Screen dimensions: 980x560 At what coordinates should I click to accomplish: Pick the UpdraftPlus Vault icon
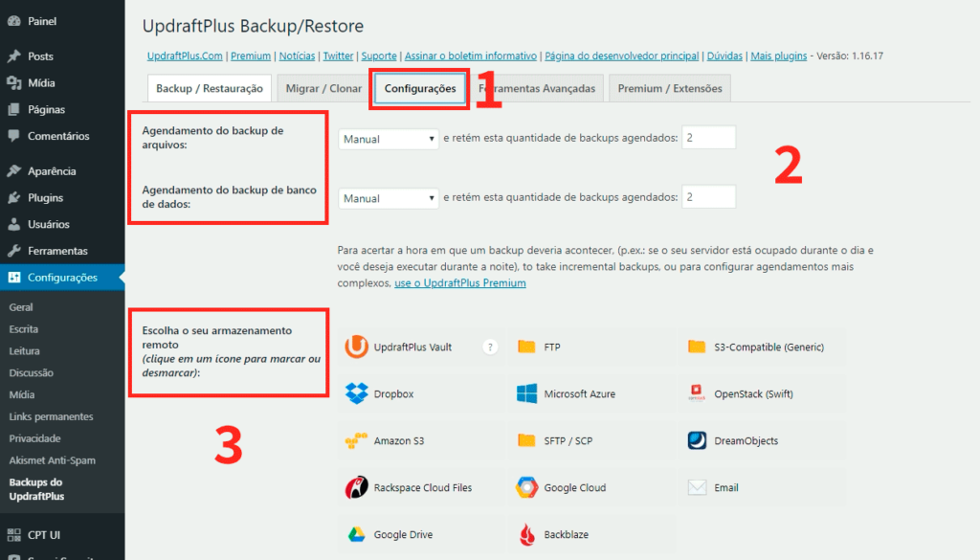(357, 347)
